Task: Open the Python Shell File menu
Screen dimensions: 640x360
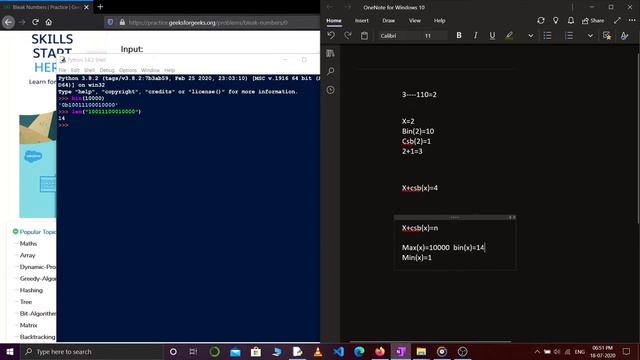Action: (x=62, y=70)
